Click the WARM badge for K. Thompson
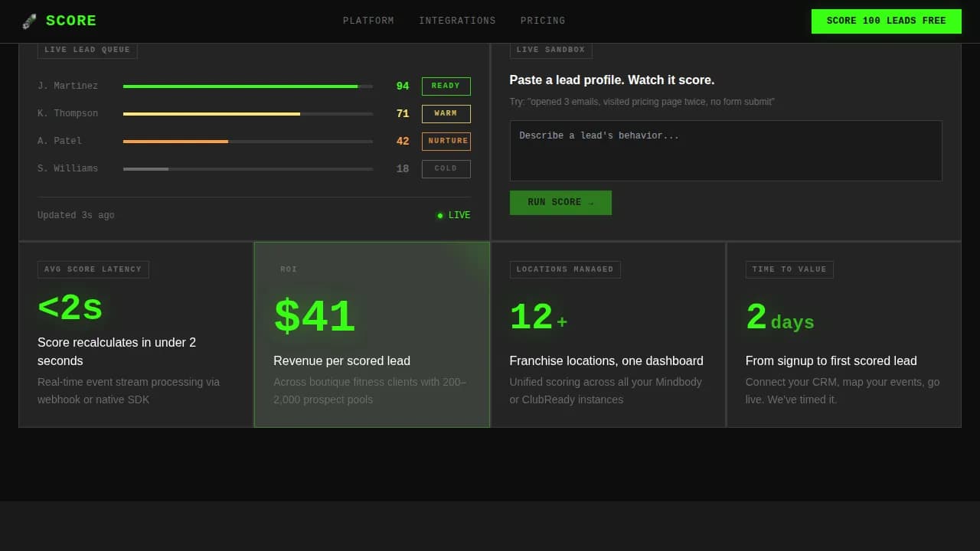The height and width of the screenshot is (551, 980). pyautogui.click(x=446, y=114)
